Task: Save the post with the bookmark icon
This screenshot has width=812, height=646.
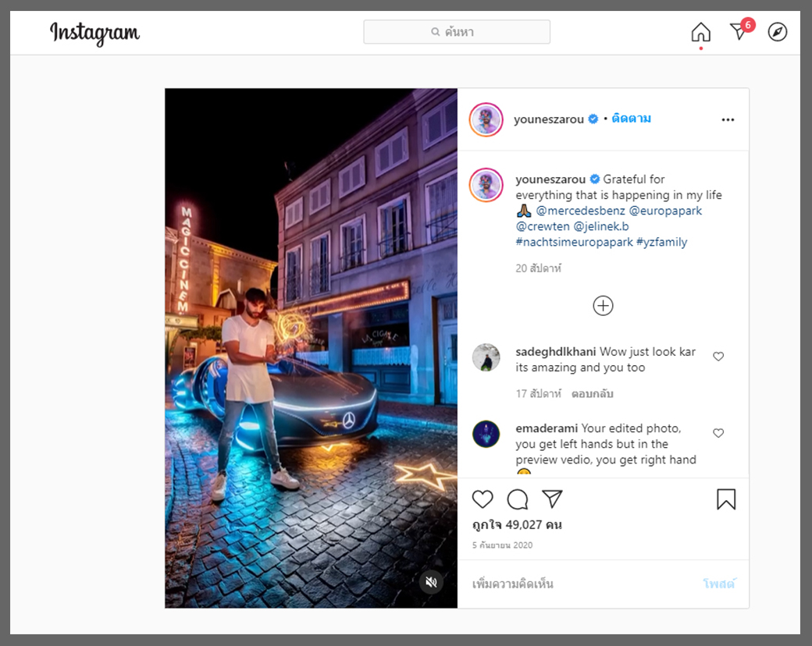Action: click(x=726, y=499)
